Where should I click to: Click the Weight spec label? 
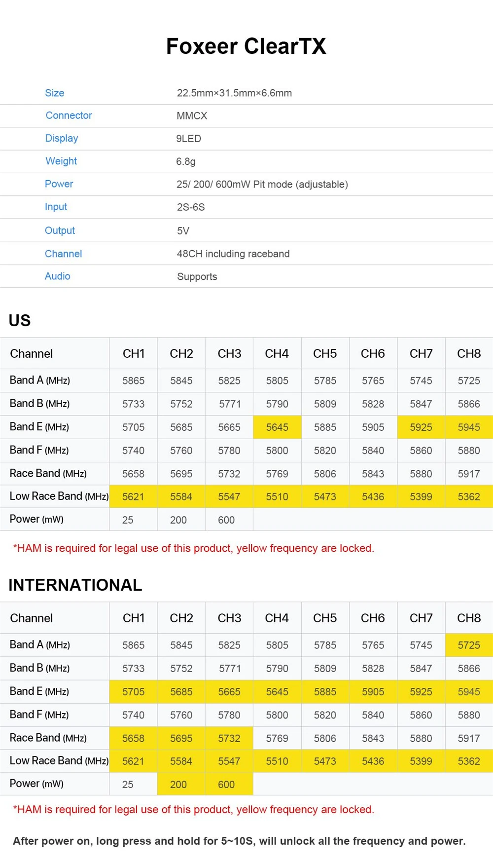[x=61, y=161]
